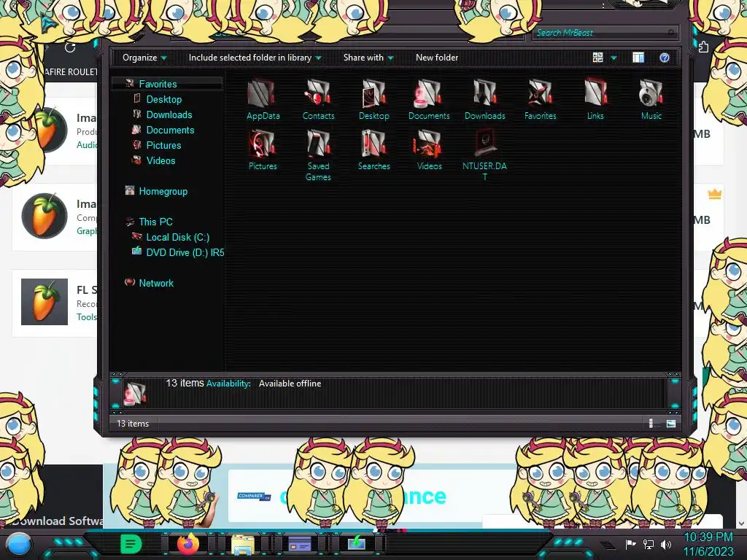The image size is (747, 560).
Task: Go to Documents in navigation pane
Action: (x=170, y=130)
